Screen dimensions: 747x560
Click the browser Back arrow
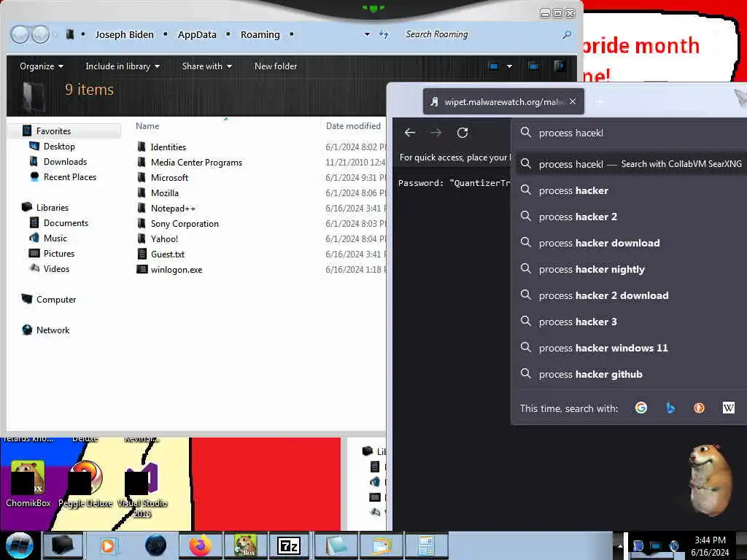410,133
